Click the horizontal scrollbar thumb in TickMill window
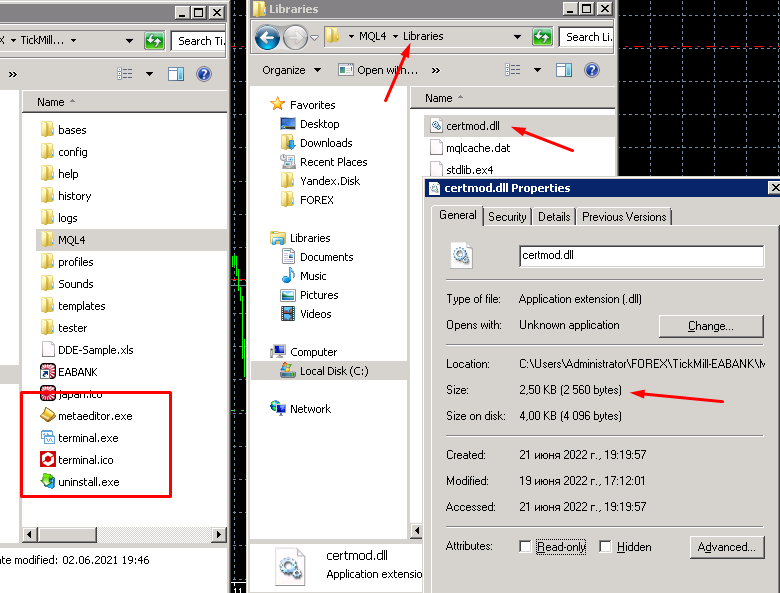Viewport: 780px width, 593px height. (x=68, y=535)
